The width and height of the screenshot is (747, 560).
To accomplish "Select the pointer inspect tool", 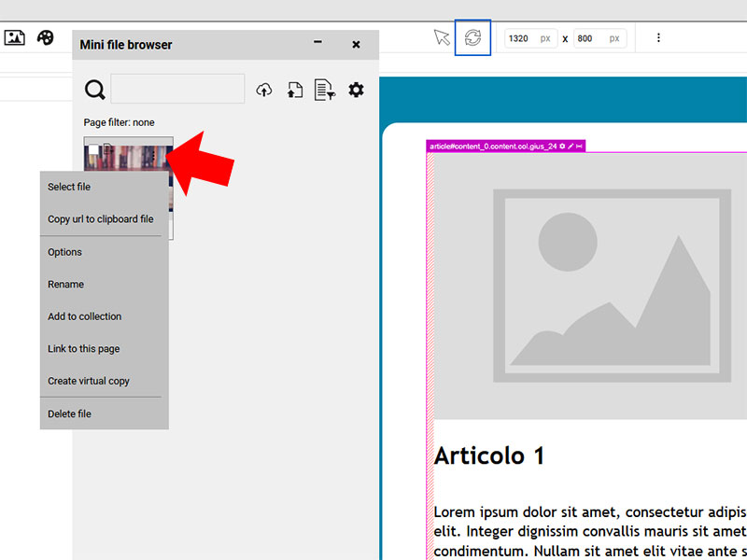I will click(442, 37).
